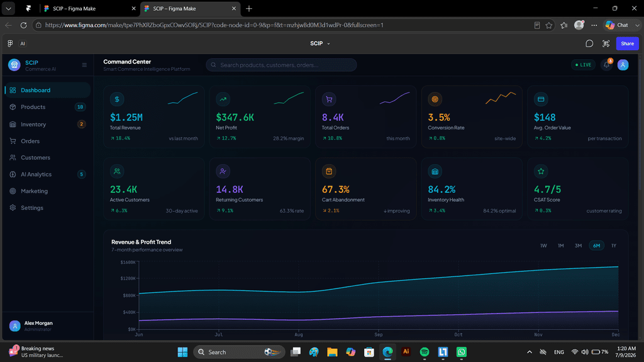
Task: Click the Total Revenue dollar icon
Action: point(117,99)
